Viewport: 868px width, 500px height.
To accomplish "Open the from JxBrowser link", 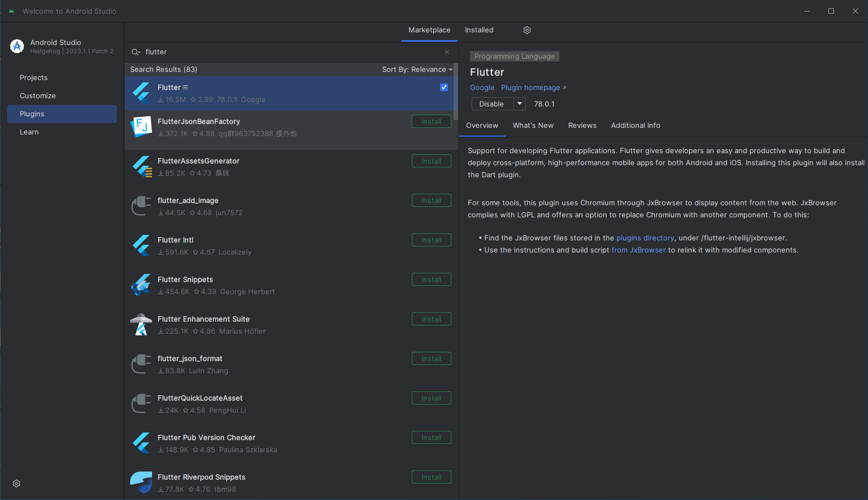I will click(639, 250).
